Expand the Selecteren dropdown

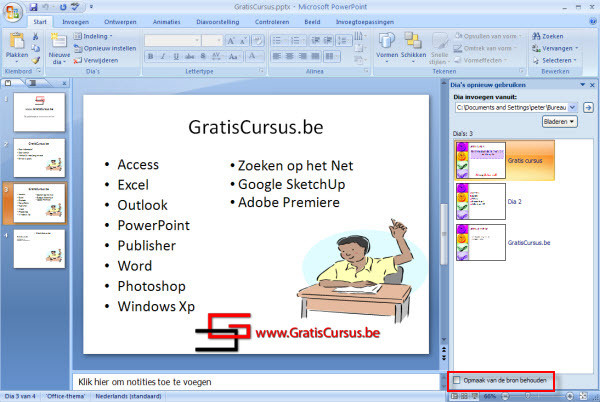575,60
